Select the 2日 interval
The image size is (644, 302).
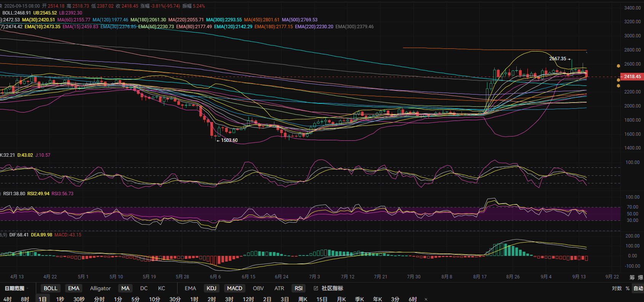pyautogui.click(x=268, y=299)
